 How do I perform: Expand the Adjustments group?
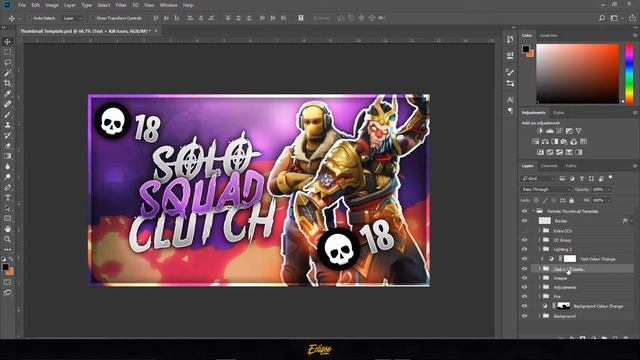(x=539, y=287)
